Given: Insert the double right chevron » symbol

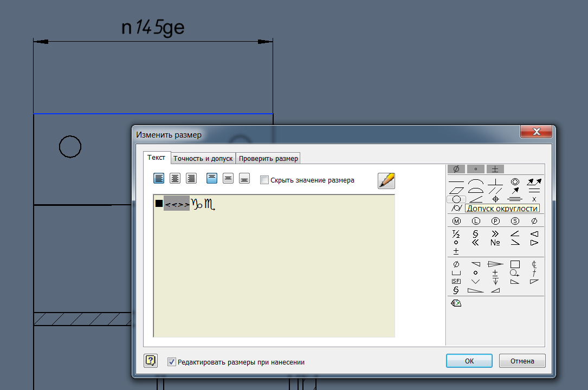Looking at the screenshot, I should [495, 234].
